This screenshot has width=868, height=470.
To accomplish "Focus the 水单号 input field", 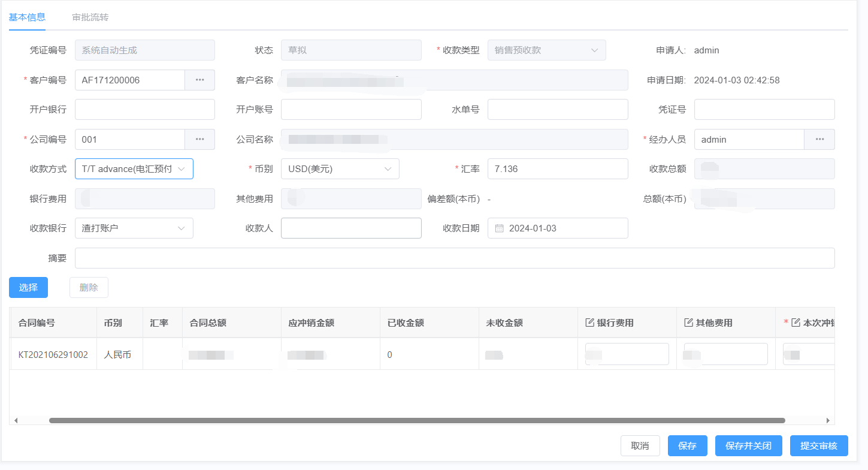I will [558, 110].
